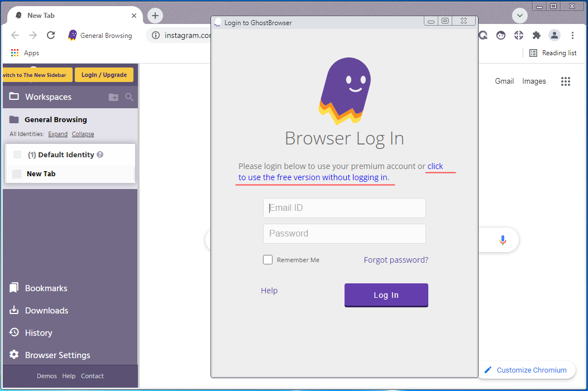Image resolution: width=588 pixels, height=391 pixels.
Task: Minimize the Login to GhostBrowser dialog
Action: [431, 21]
